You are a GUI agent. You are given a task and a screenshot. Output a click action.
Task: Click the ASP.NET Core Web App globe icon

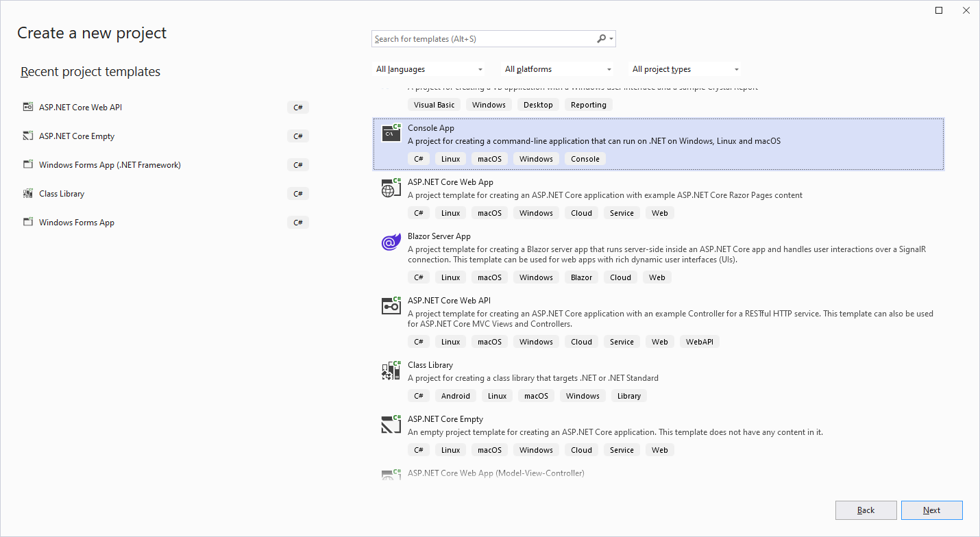(x=391, y=187)
